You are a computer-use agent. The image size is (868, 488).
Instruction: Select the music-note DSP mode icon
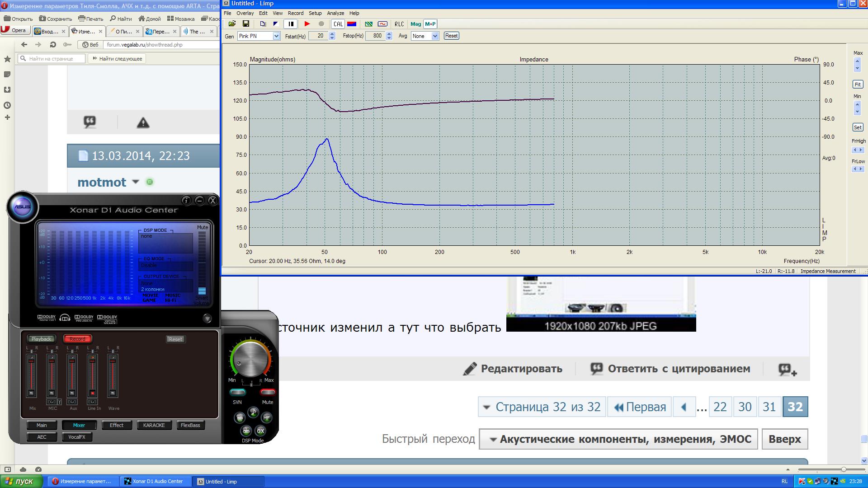point(253,412)
